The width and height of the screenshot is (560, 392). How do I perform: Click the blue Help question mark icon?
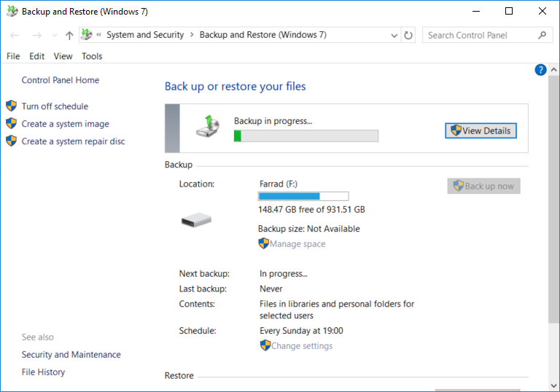click(x=540, y=70)
